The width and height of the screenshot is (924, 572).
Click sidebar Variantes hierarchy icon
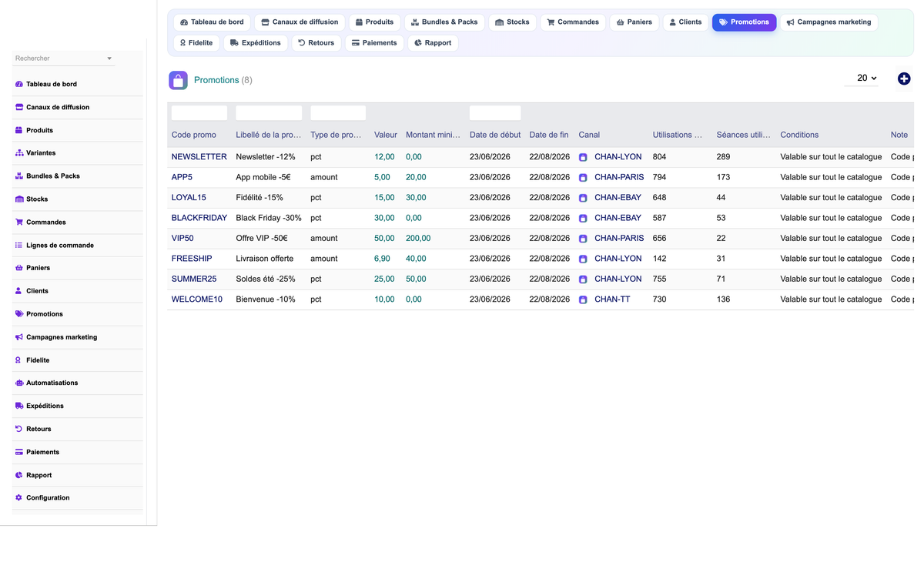pos(19,153)
